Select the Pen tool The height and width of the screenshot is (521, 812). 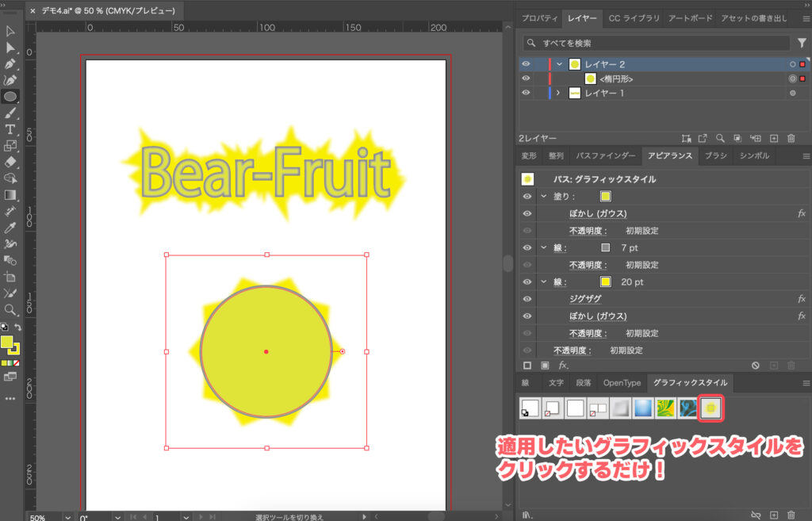click(10, 64)
